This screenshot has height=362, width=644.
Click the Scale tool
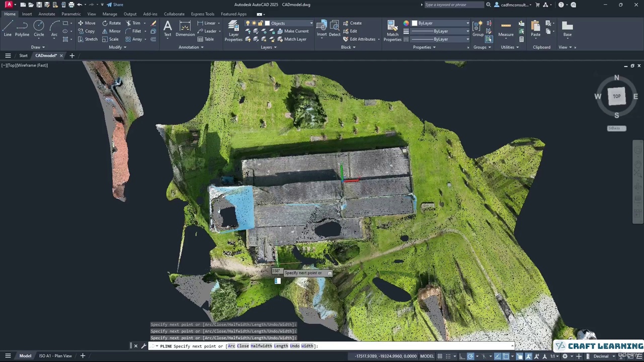[x=110, y=39]
